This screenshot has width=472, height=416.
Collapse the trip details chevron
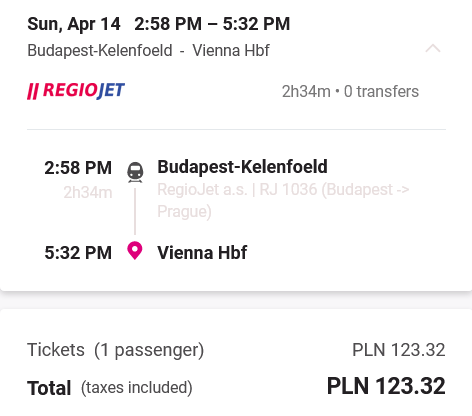click(x=433, y=49)
